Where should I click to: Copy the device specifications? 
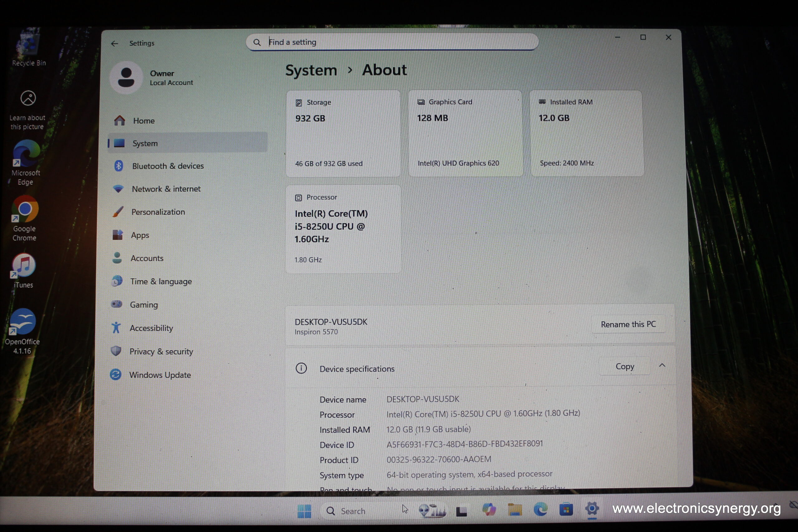coord(625,367)
